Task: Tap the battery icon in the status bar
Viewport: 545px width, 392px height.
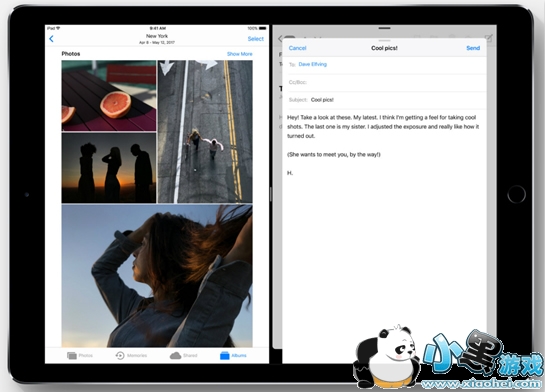Action: coord(263,28)
